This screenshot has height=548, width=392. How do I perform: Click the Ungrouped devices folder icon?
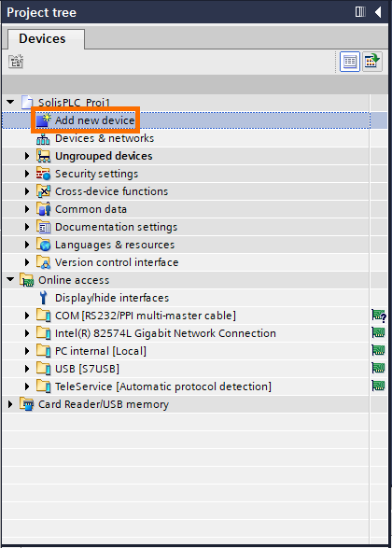coord(44,156)
